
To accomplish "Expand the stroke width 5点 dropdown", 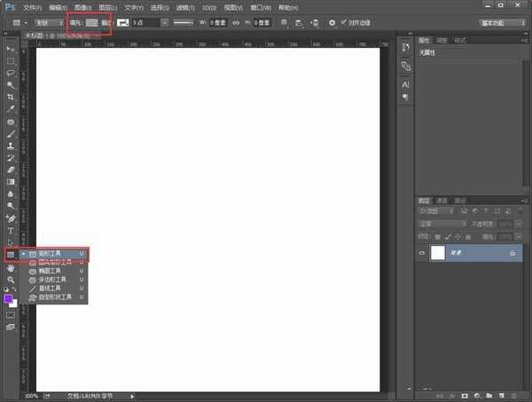I will coord(165,21).
